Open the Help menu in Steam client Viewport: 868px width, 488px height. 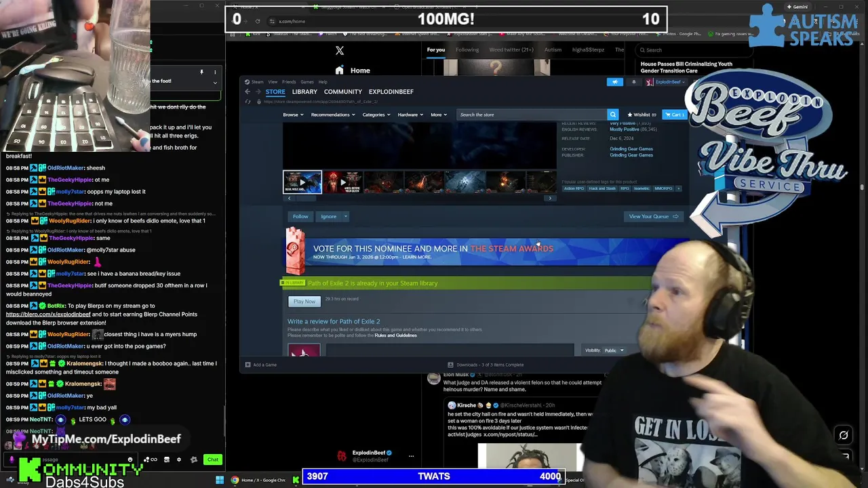coord(323,82)
